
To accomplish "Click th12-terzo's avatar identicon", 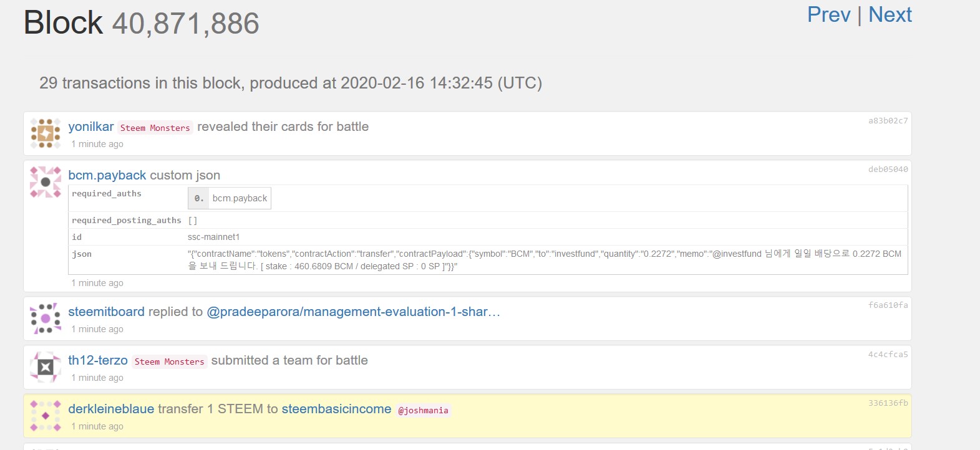I will click(x=46, y=367).
